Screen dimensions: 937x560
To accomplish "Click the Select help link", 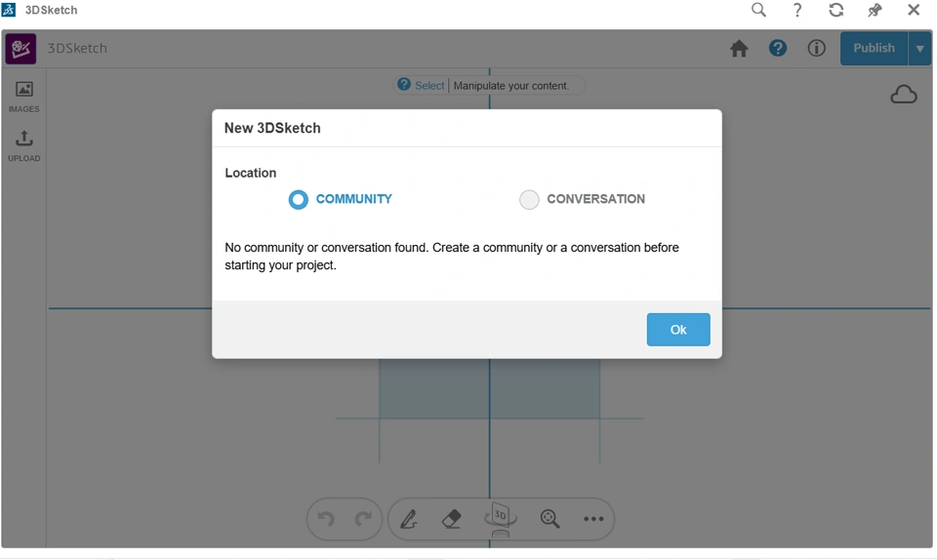I will tap(428, 86).
